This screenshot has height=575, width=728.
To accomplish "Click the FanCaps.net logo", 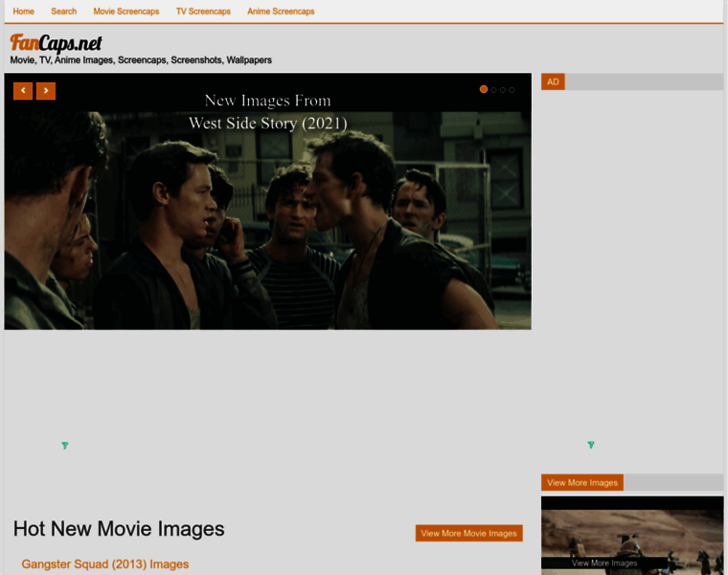I will (56, 43).
